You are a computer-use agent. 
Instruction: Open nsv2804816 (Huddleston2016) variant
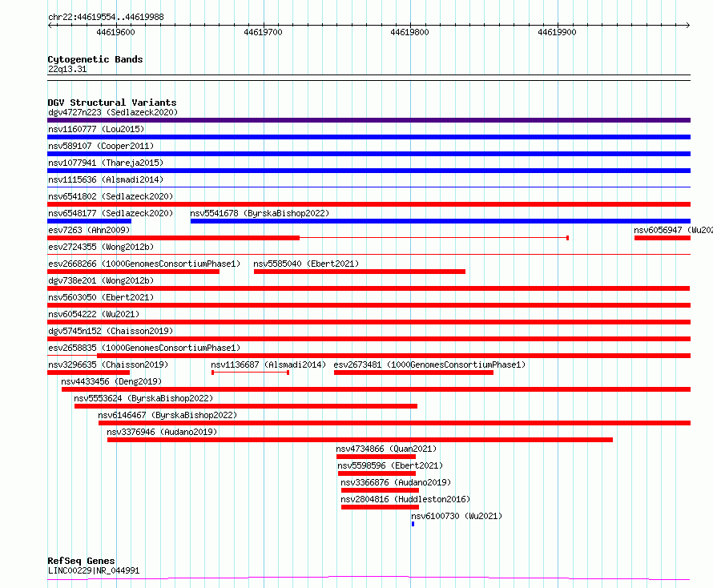tap(405, 499)
